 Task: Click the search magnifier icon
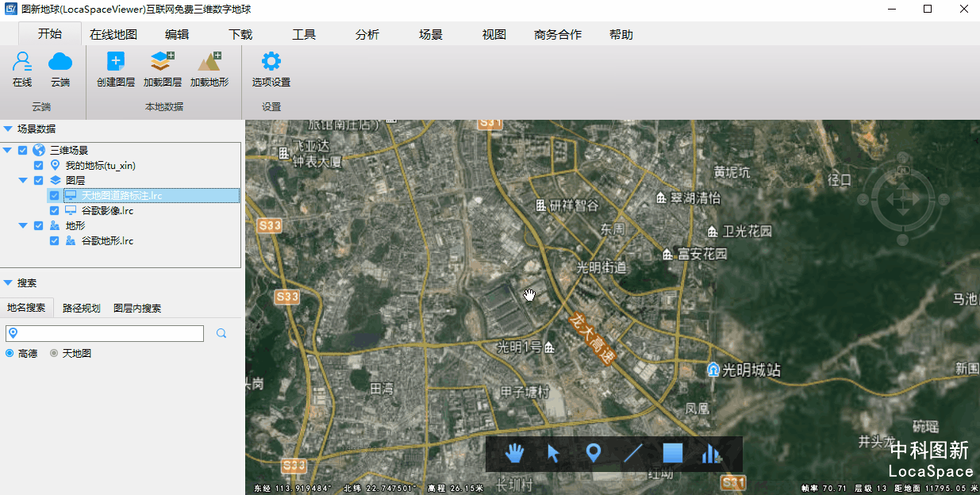[221, 333]
